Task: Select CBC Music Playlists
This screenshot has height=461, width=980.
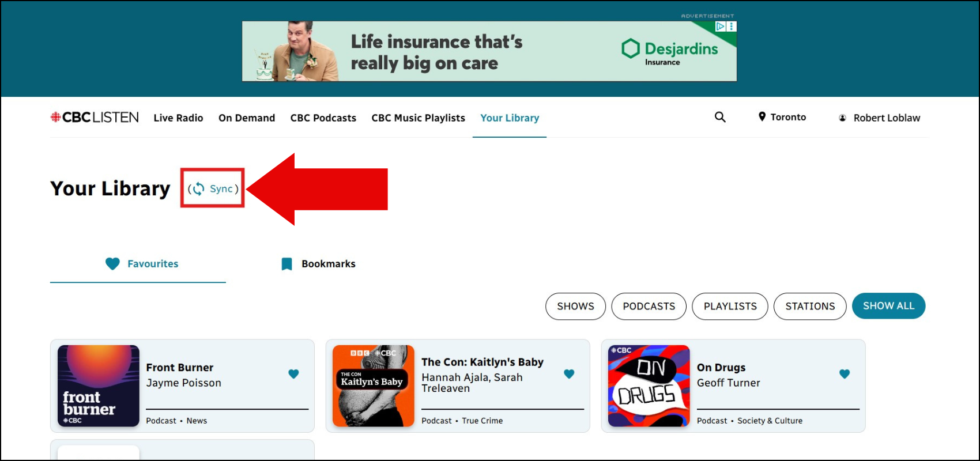Action: click(x=418, y=118)
